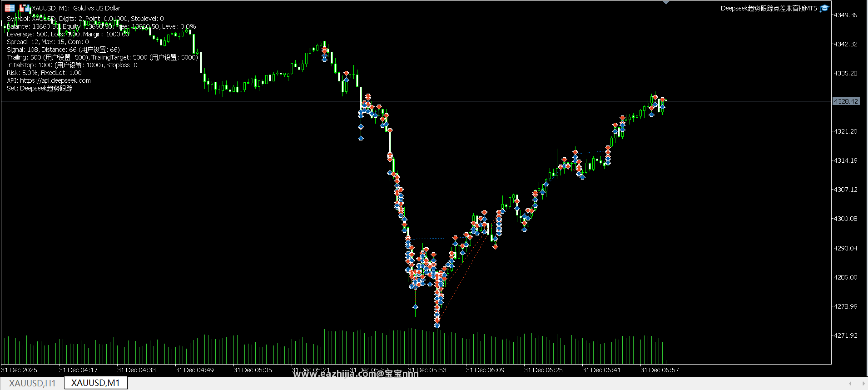Click time axis label 31 Dec 04:33
868x390 pixels.
coord(136,370)
